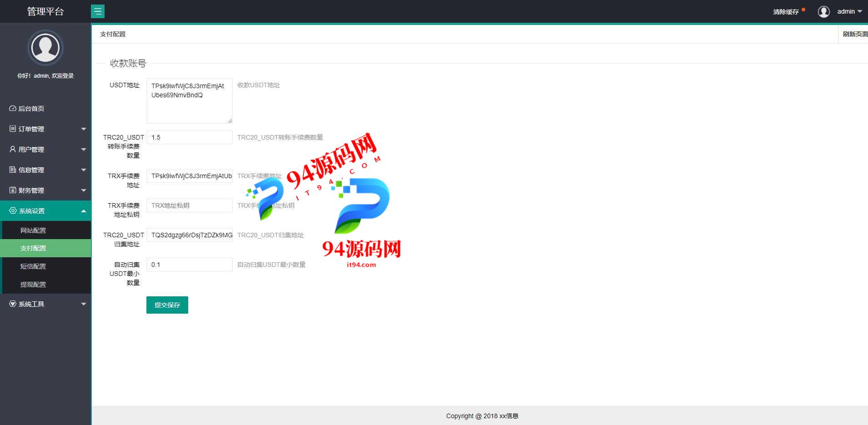Click the 你好！admin, 欢迎登录 greeting

[45, 76]
